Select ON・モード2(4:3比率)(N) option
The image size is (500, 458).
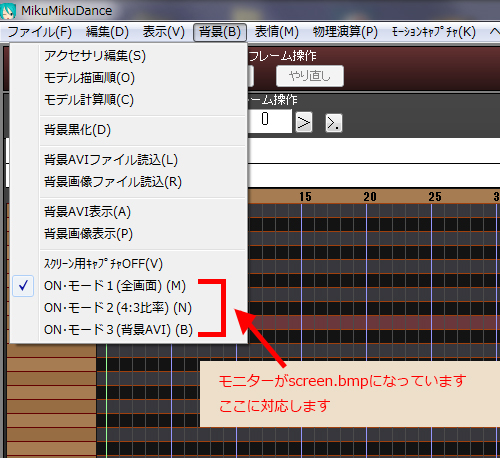(x=128, y=308)
